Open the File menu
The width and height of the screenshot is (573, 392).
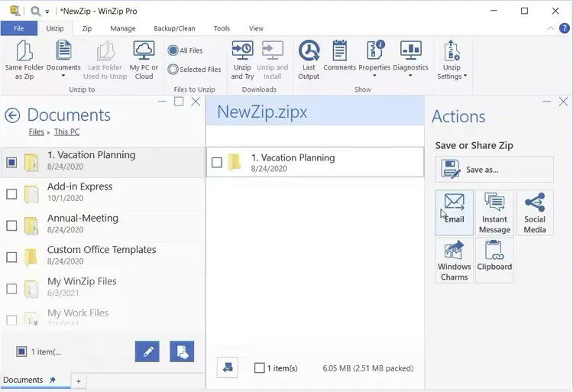tap(18, 28)
